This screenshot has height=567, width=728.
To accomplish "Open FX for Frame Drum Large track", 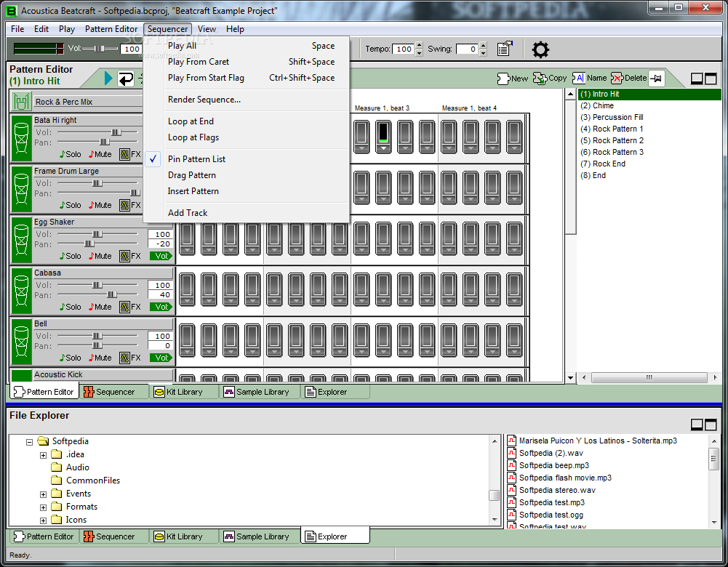I will pos(130,205).
